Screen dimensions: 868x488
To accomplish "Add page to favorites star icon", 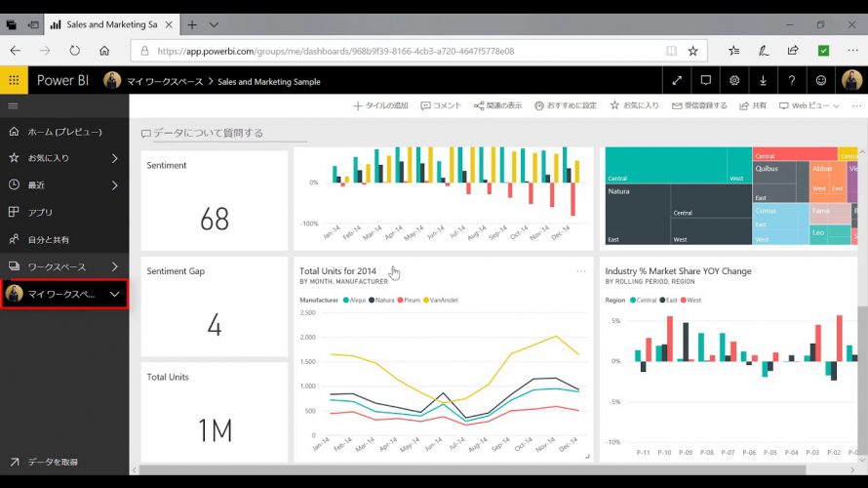I will (x=692, y=51).
